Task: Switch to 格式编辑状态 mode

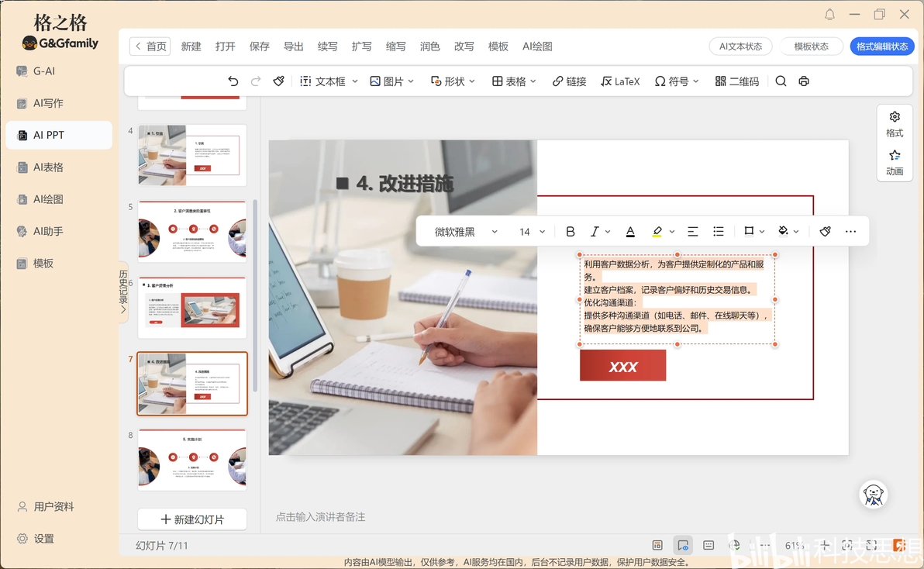Action: (882, 47)
